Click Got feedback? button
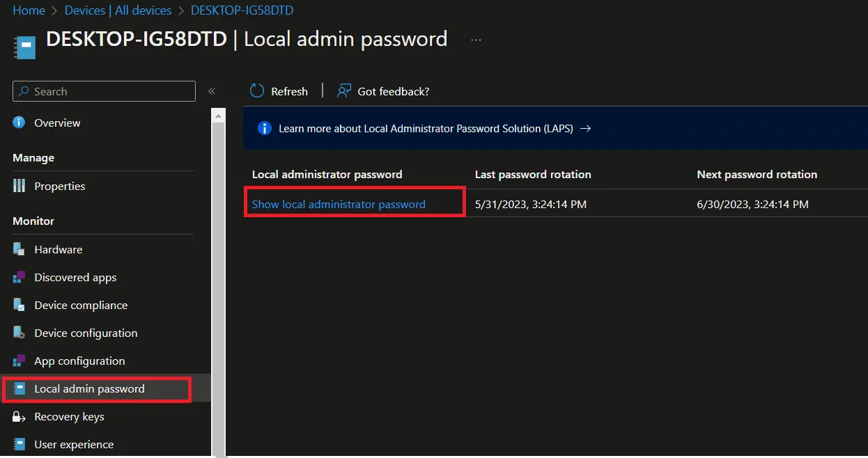Screen dimensions: 868x458 click(383, 91)
